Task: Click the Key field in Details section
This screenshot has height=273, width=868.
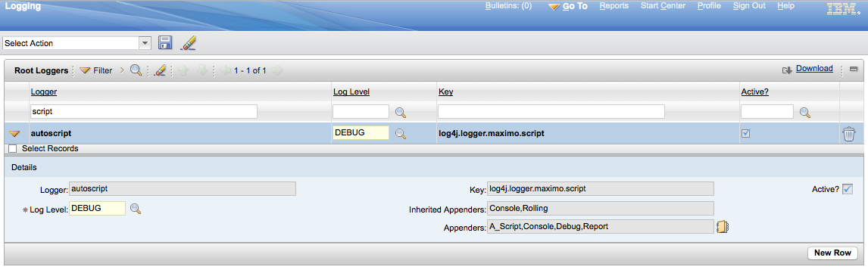Action: tap(601, 188)
